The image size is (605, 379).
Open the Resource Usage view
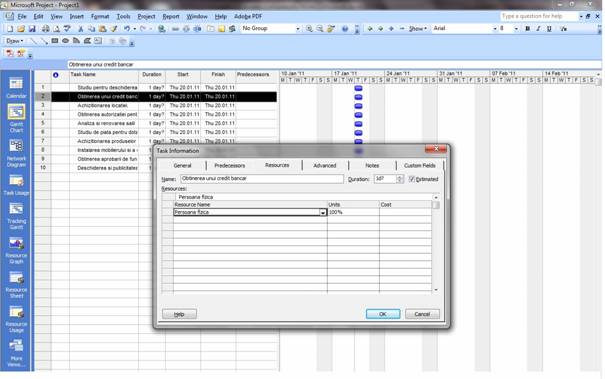[16, 319]
